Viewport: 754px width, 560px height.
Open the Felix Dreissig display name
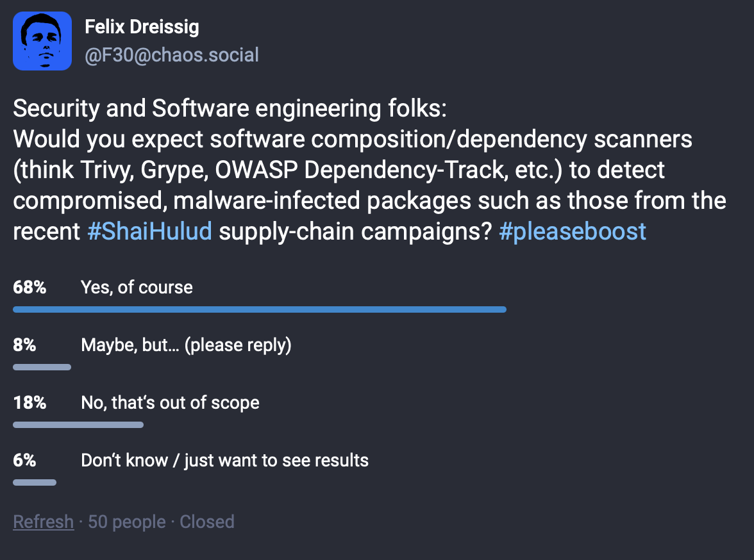point(142,28)
